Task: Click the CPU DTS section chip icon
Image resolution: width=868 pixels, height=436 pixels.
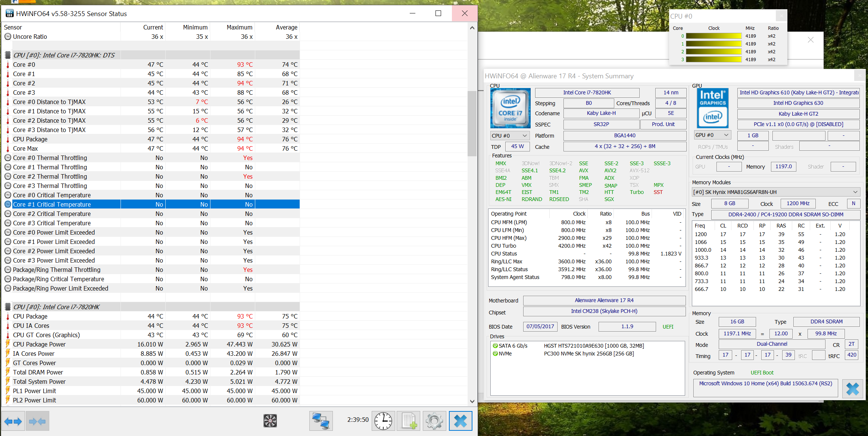Action: [x=7, y=55]
